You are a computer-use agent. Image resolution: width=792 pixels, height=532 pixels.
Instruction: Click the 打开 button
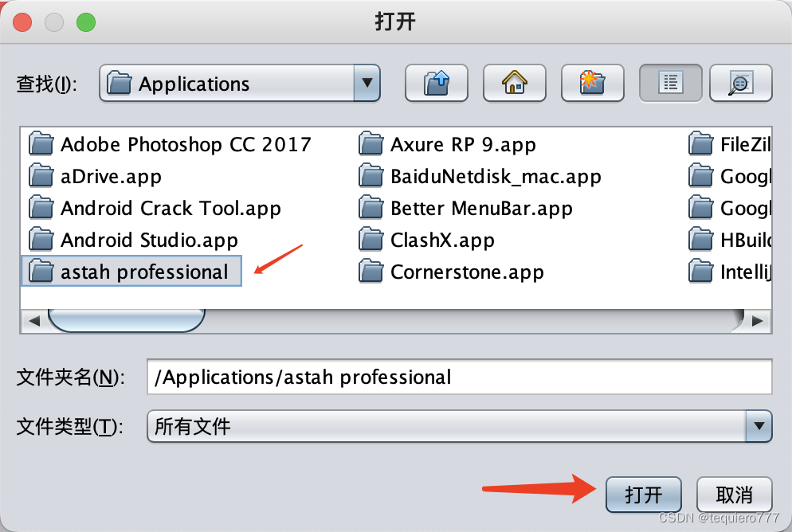(644, 495)
